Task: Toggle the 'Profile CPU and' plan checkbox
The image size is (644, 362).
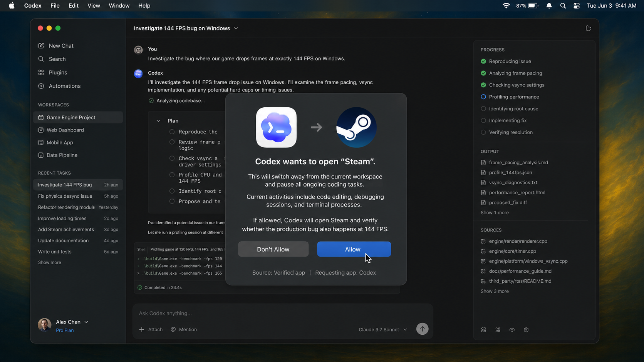Action: coord(172,175)
